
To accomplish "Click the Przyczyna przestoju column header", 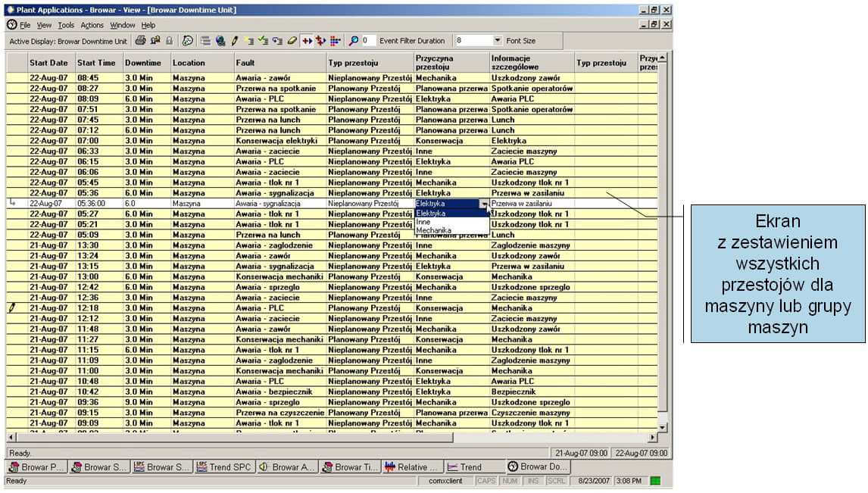I will click(x=451, y=63).
